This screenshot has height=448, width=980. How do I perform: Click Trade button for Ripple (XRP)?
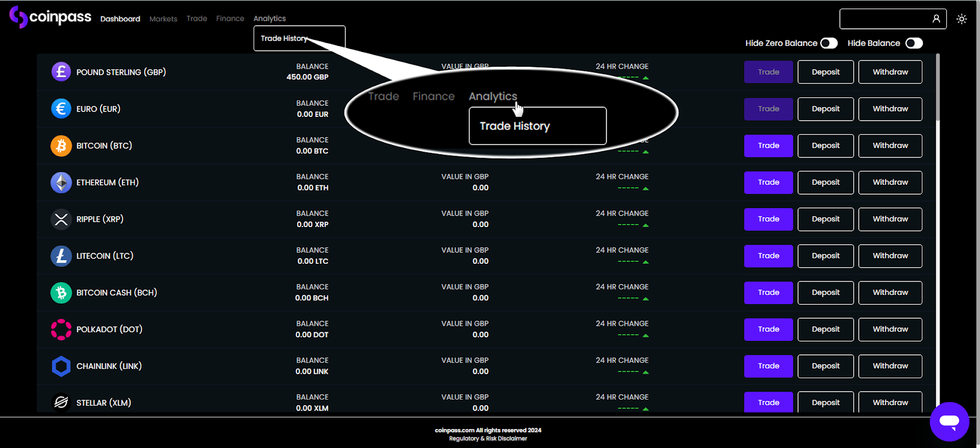click(769, 219)
